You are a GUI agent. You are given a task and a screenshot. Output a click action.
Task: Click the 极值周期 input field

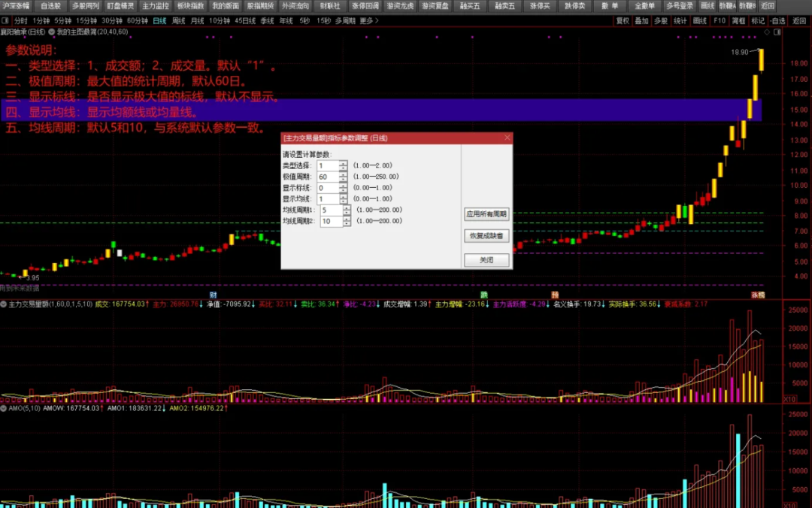(x=328, y=177)
